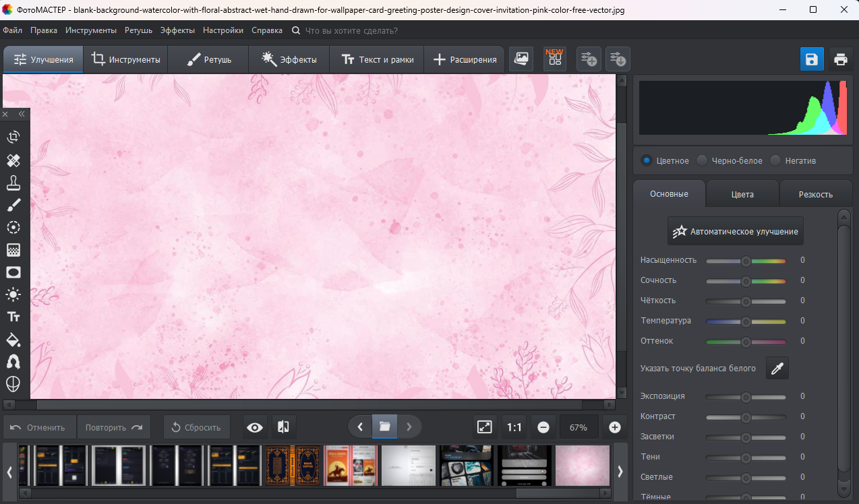This screenshot has width=859, height=504.
Task: Click the add preset sliders icon
Action: [589, 59]
